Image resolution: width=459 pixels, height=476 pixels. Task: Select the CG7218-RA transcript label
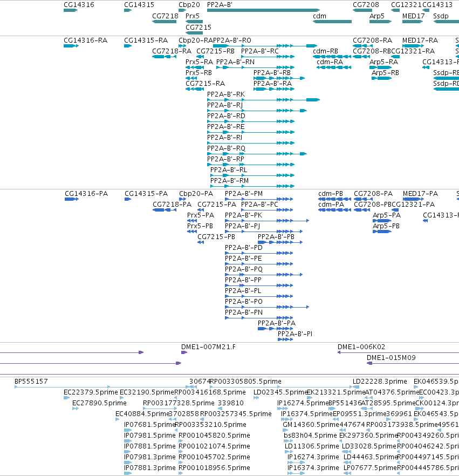click(172, 51)
